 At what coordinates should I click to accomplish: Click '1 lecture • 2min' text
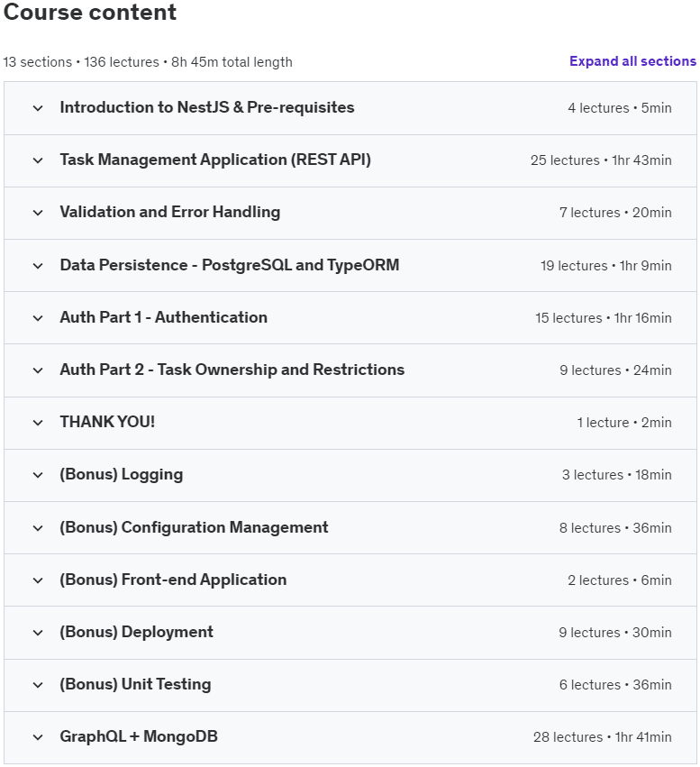(x=624, y=423)
